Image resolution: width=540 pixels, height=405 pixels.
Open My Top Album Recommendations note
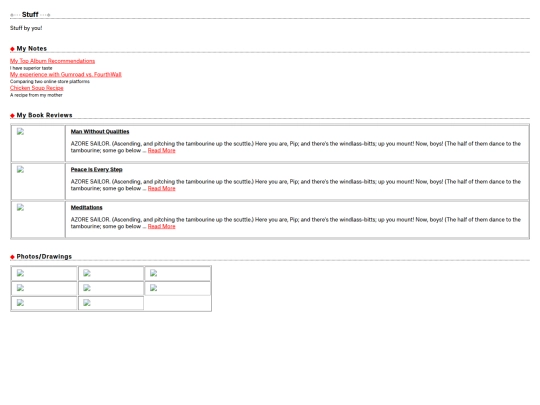52,61
